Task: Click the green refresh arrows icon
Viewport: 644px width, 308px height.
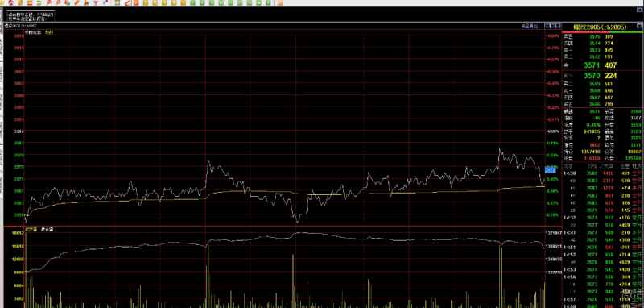Action: point(39,2)
